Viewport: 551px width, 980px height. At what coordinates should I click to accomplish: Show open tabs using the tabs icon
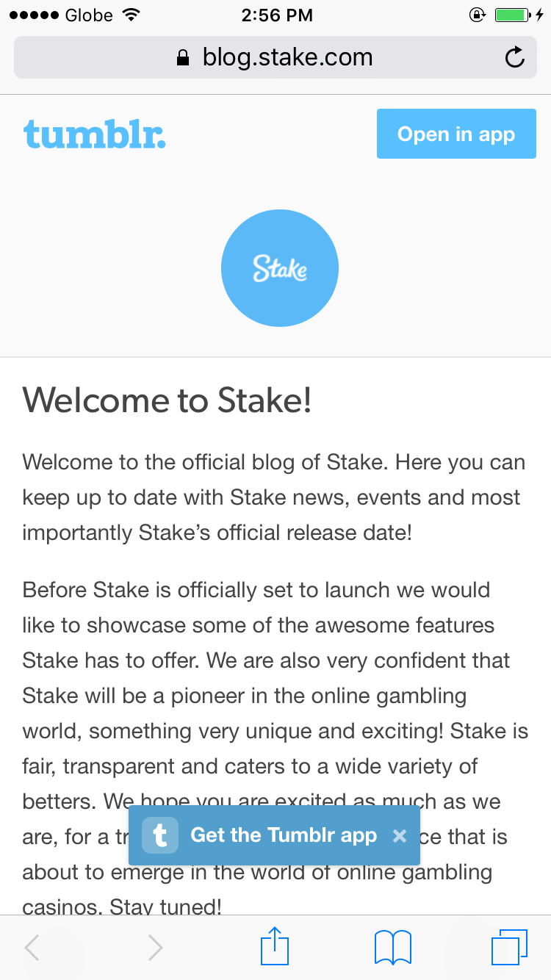pos(509,947)
